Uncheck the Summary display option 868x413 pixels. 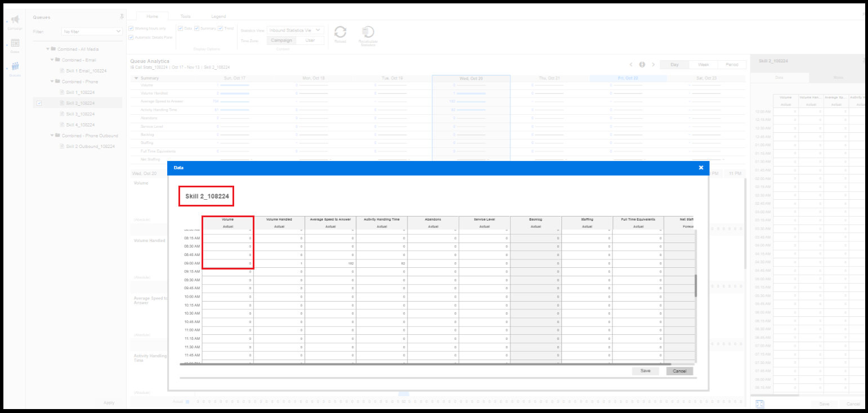pos(196,28)
